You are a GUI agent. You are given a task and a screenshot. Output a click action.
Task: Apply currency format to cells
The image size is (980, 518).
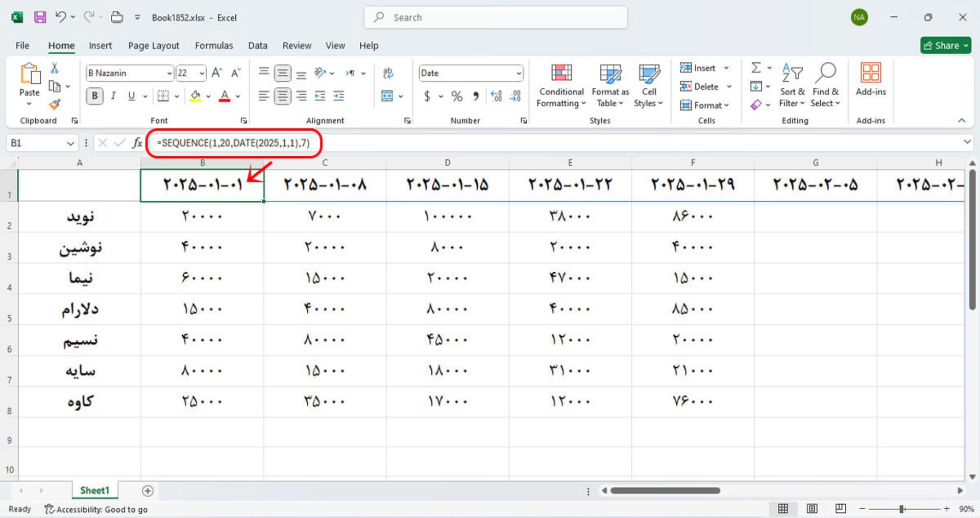tap(428, 96)
